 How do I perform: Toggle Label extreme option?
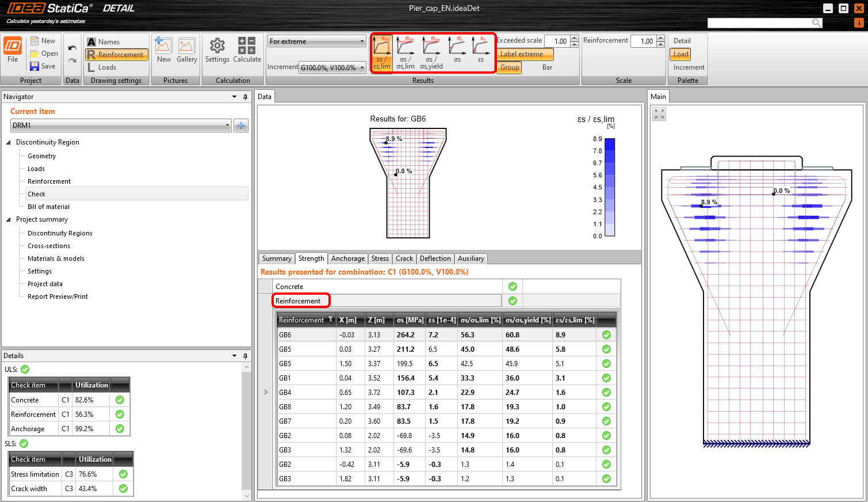525,54
